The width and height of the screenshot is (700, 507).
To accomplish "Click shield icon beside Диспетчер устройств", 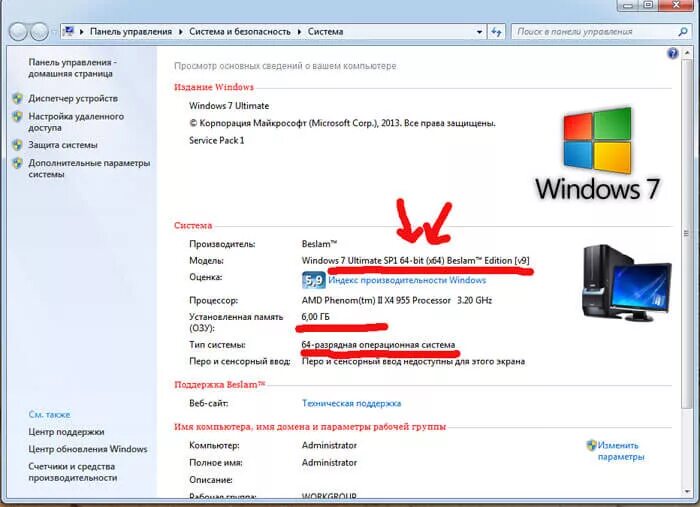I will point(17,99).
